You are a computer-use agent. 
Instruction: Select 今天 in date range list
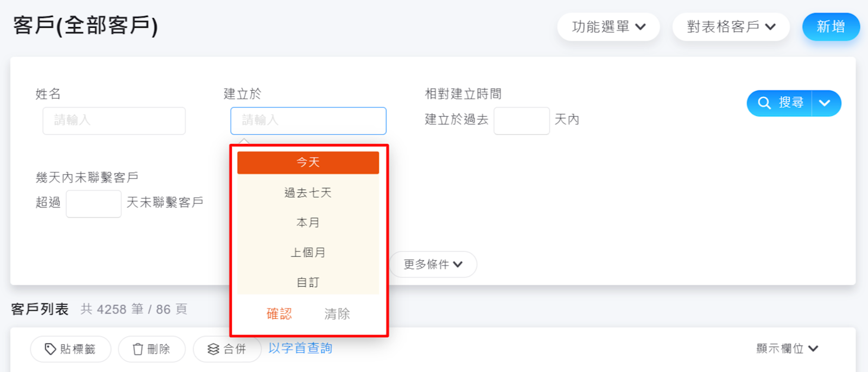[308, 162]
